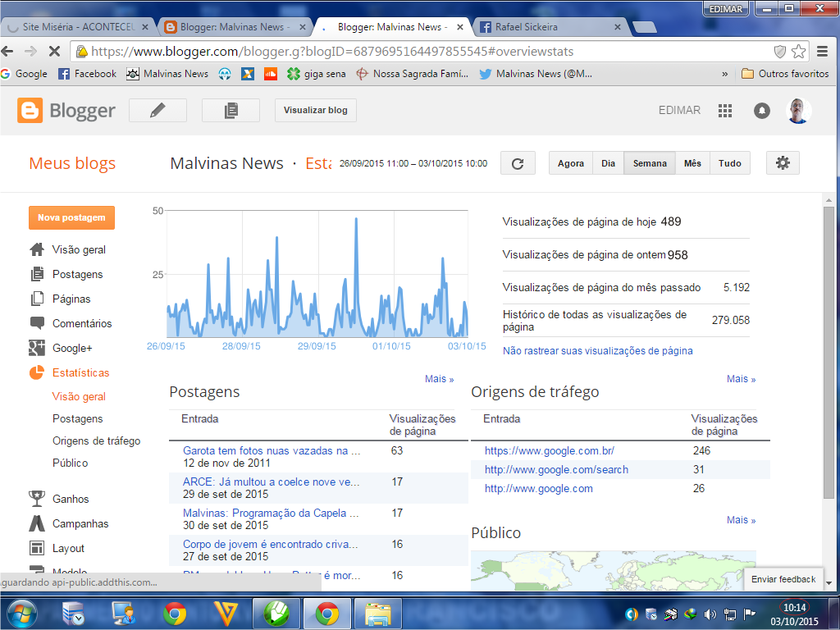Image resolution: width=840 pixels, height=630 pixels.
Task: Click Não rastrear suas visualizações link
Action: [598, 351]
